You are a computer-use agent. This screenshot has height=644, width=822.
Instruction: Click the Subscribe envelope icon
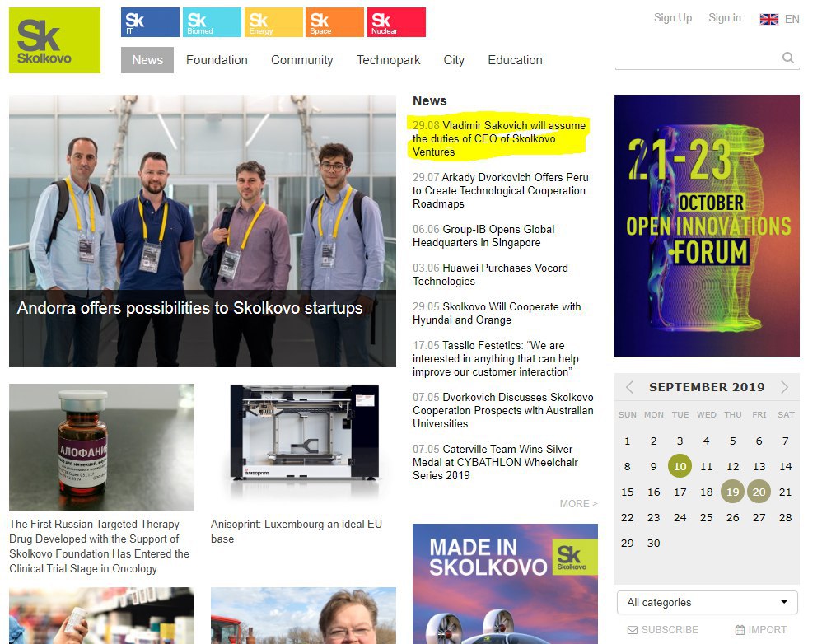(x=633, y=630)
